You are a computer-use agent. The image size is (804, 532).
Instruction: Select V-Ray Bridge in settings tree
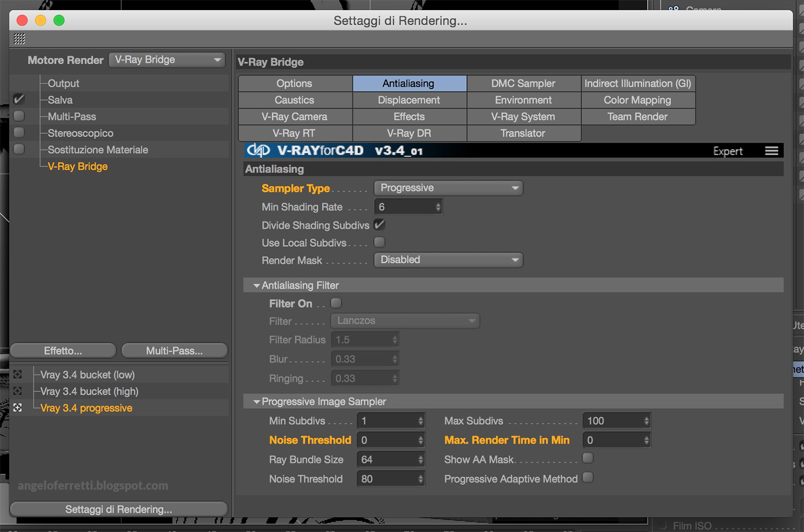(x=78, y=166)
